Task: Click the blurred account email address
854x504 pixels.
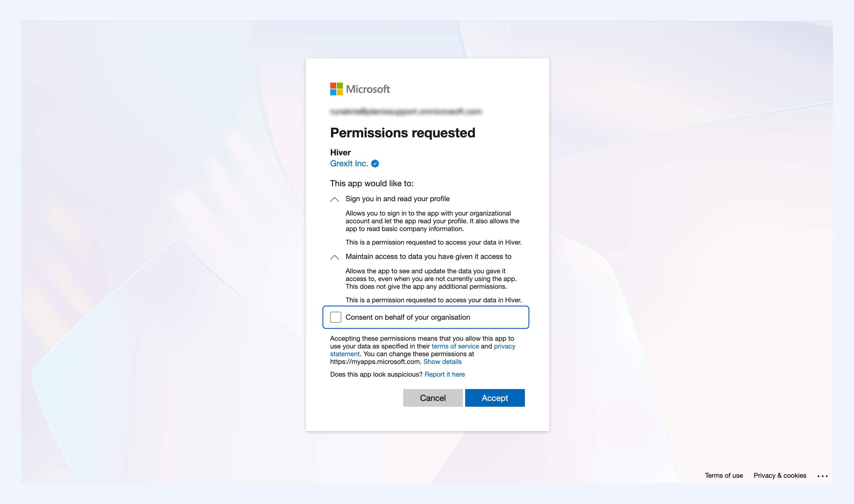Action: 406,111
